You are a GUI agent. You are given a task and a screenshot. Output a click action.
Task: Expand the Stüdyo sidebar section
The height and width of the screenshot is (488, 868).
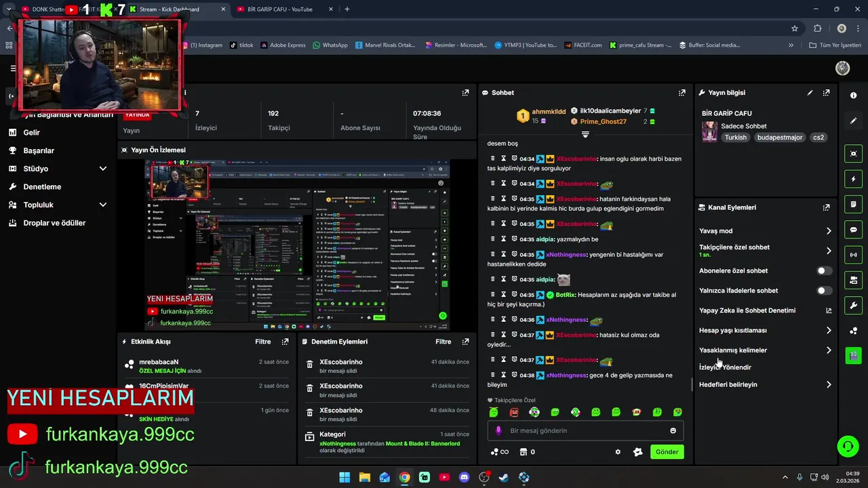point(103,169)
